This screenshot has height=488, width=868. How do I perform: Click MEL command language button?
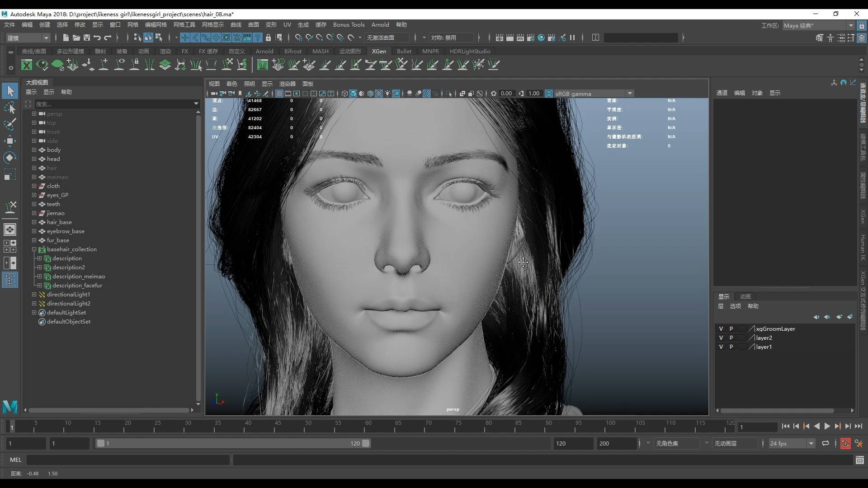pyautogui.click(x=15, y=460)
